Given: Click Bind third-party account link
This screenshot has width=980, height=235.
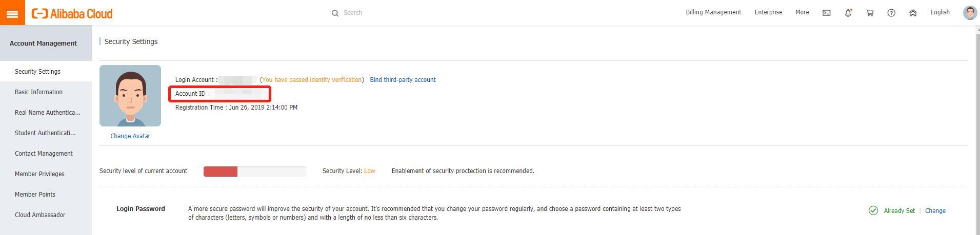Looking at the screenshot, I should [x=403, y=80].
